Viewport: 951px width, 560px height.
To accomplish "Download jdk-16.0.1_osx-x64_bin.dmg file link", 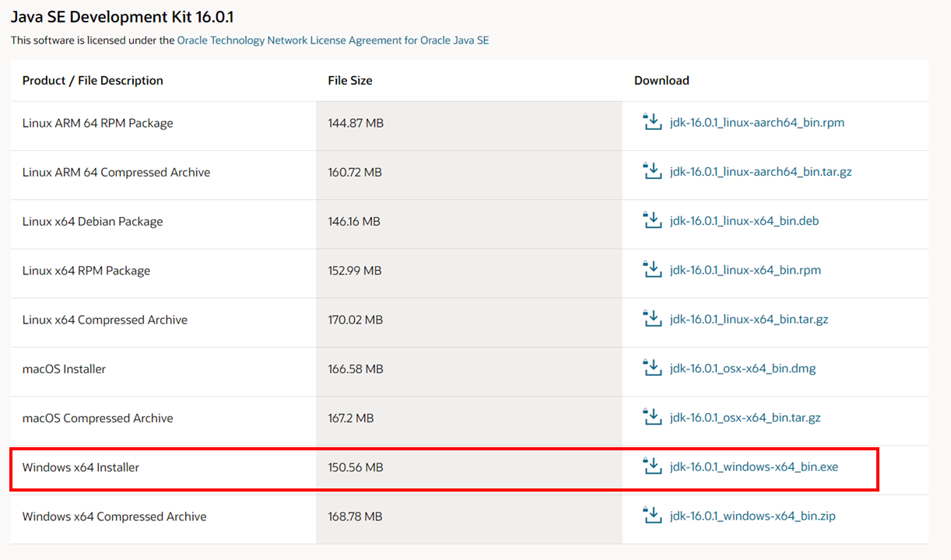I will tap(743, 369).
